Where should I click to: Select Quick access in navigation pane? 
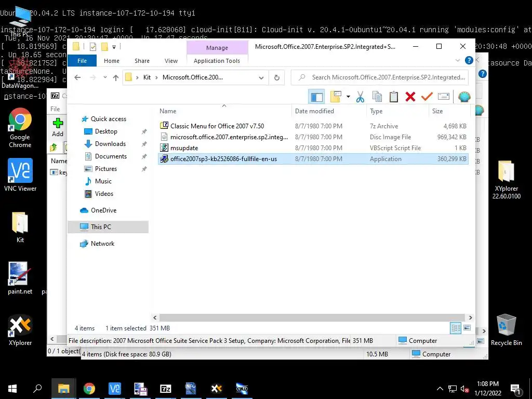click(108, 119)
